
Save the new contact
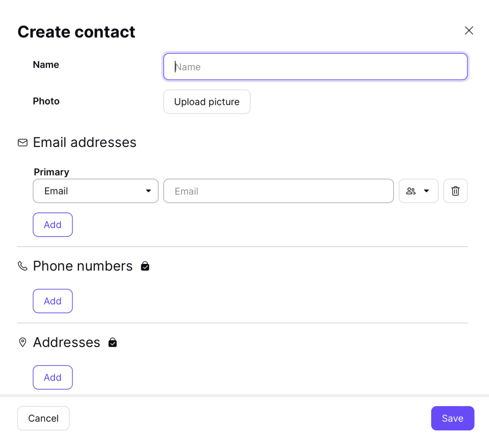(453, 418)
